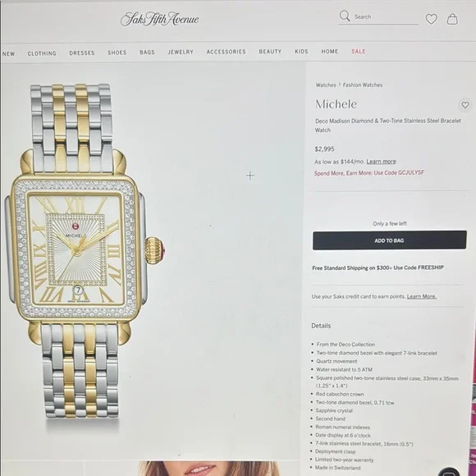Open the Beauty category

click(270, 52)
